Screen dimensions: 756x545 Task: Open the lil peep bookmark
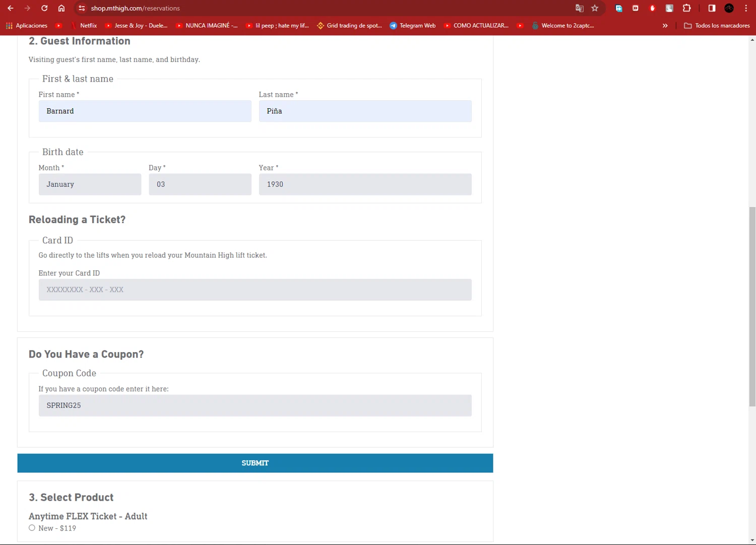click(277, 26)
